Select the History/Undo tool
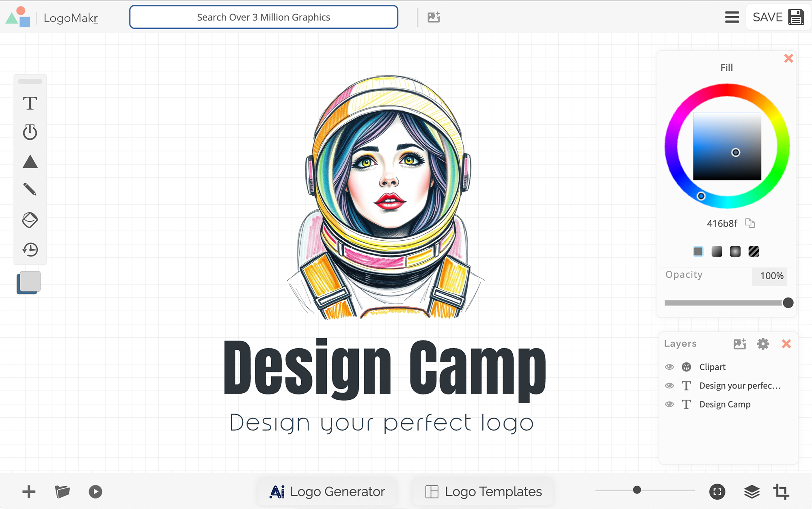This screenshot has height=509, width=812. [29, 249]
